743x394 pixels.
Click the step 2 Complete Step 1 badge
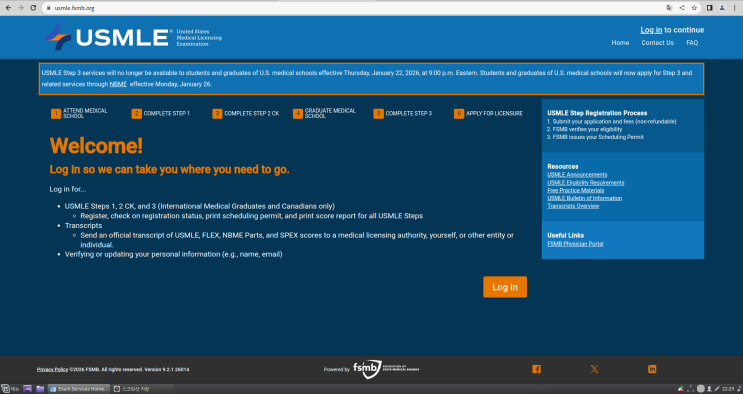click(136, 114)
